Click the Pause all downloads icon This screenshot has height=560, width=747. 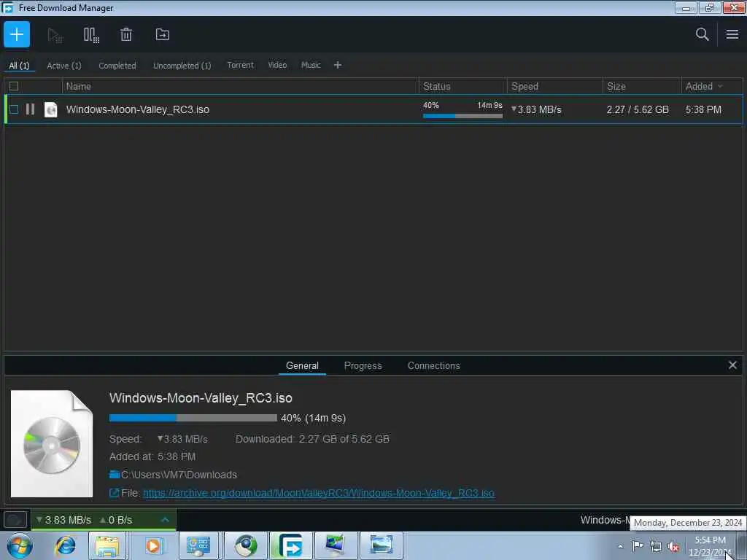click(x=91, y=35)
